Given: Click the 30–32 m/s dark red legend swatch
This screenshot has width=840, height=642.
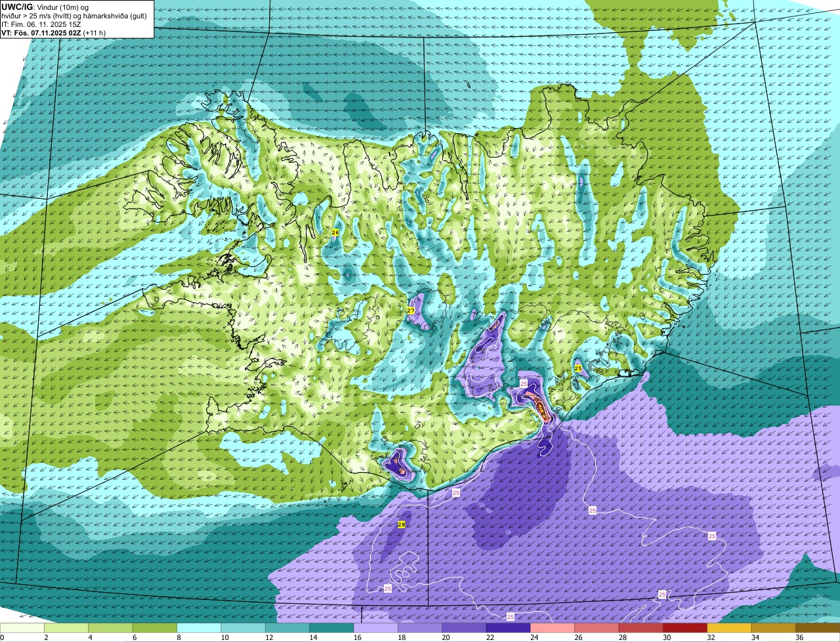Looking at the screenshot, I should (x=685, y=628).
